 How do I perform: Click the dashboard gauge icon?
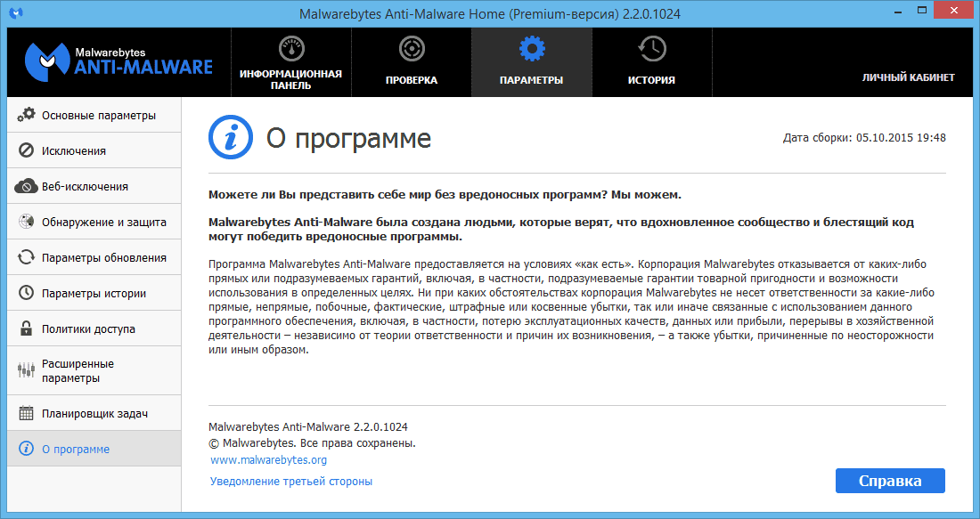(291, 49)
